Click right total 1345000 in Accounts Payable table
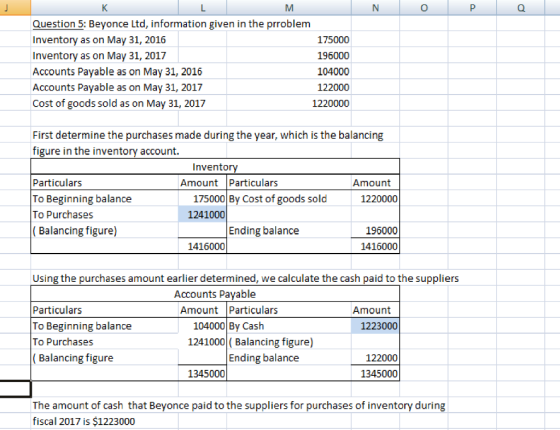560x430 pixels. (x=379, y=374)
